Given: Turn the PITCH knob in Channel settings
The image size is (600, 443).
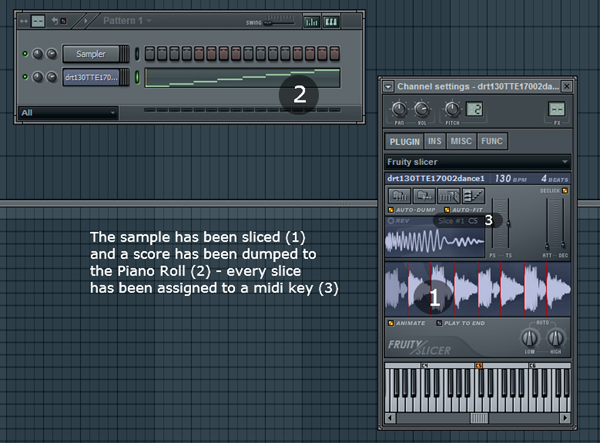Looking at the screenshot, I should [452, 110].
